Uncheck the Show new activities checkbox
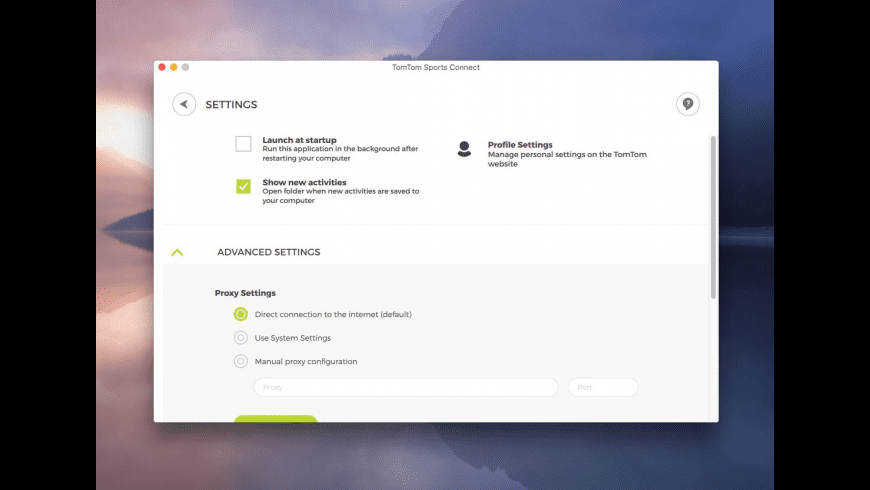 (243, 186)
